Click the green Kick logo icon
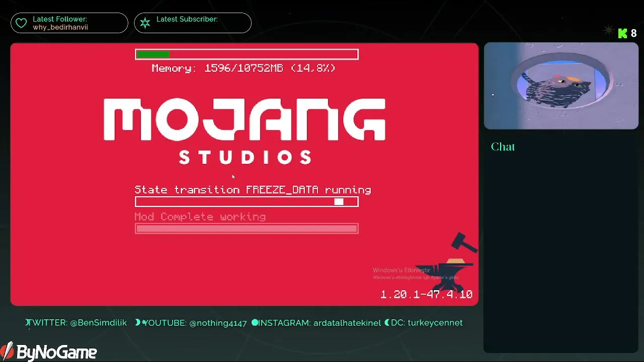The width and height of the screenshot is (644, 362). click(622, 33)
